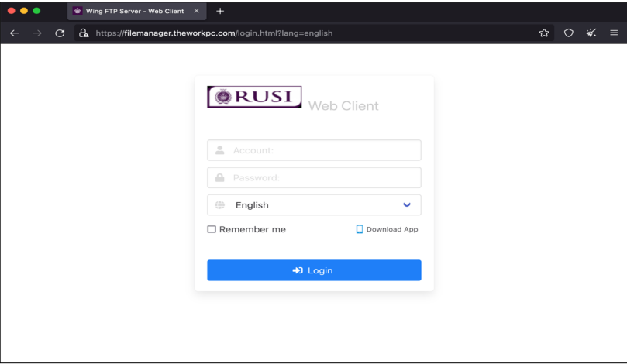Bookmark this page with star icon
The height and width of the screenshot is (364, 627).
(544, 33)
